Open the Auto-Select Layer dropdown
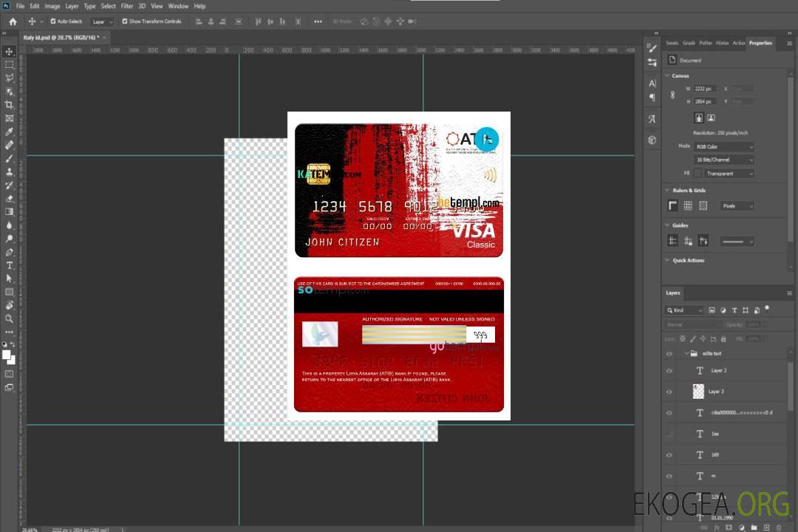The width and height of the screenshot is (798, 532). point(102,22)
